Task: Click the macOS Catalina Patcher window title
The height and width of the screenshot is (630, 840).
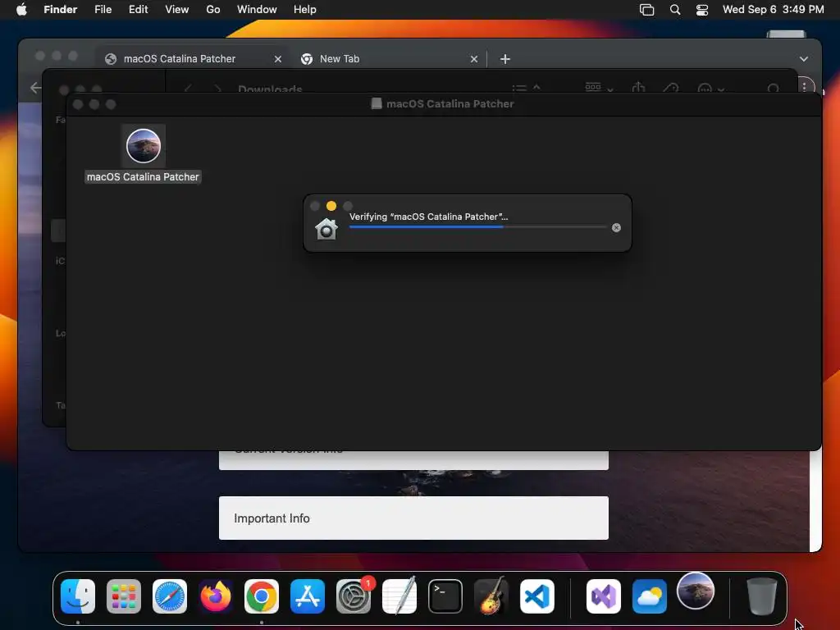Action: (x=450, y=104)
